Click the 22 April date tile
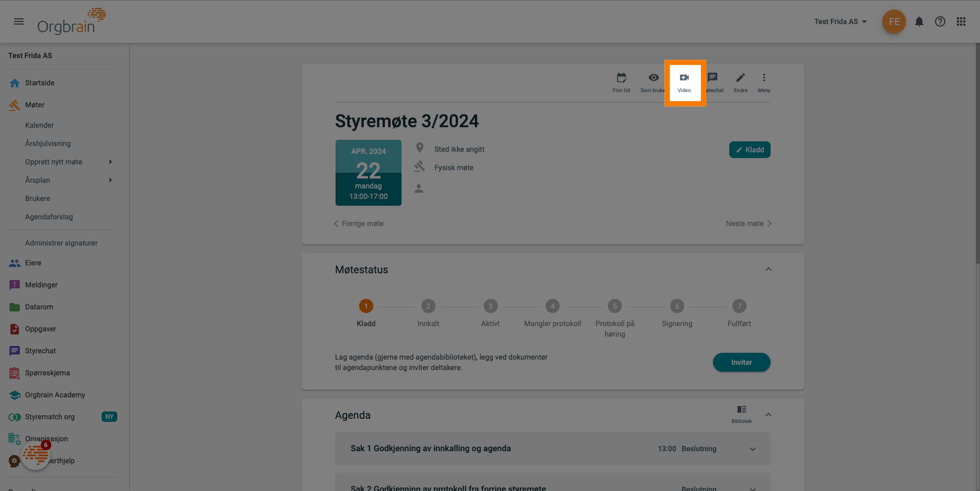Image resolution: width=980 pixels, height=491 pixels. [x=369, y=173]
